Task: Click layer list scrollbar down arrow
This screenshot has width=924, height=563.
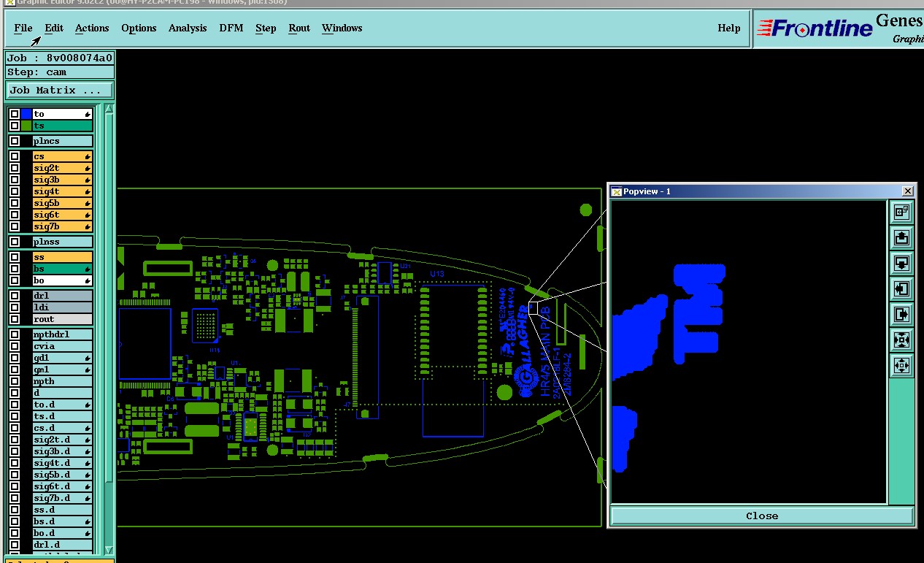Action: [109, 550]
